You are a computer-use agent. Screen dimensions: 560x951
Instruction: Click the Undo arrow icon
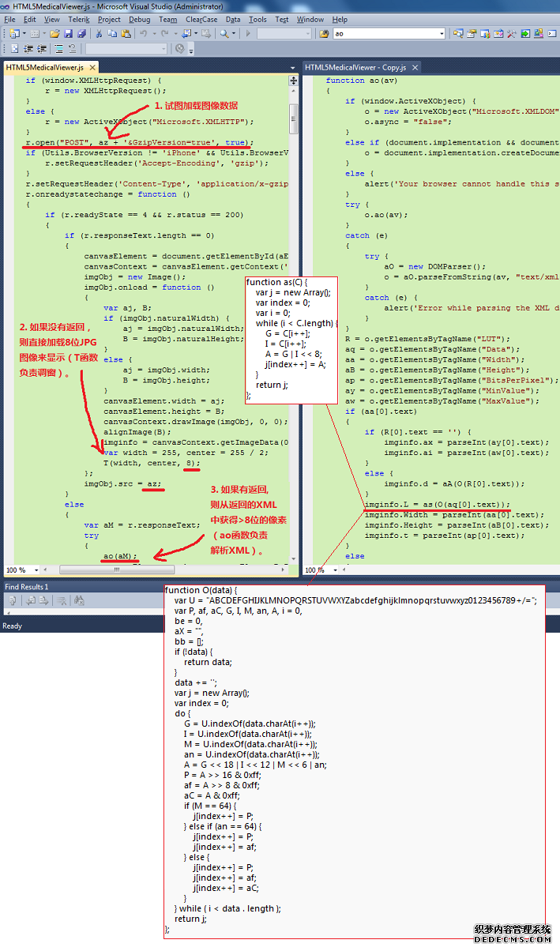pyautogui.click(x=144, y=34)
